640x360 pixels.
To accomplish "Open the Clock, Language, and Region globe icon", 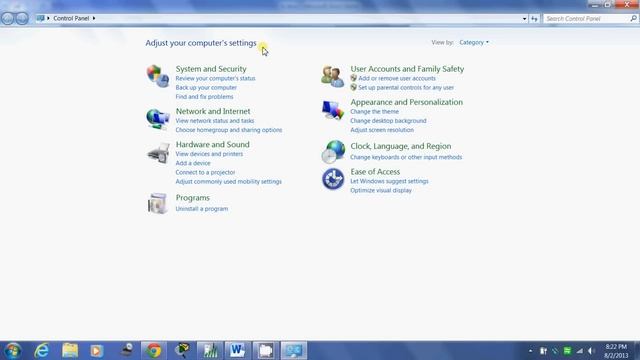I will click(x=333, y=151).
